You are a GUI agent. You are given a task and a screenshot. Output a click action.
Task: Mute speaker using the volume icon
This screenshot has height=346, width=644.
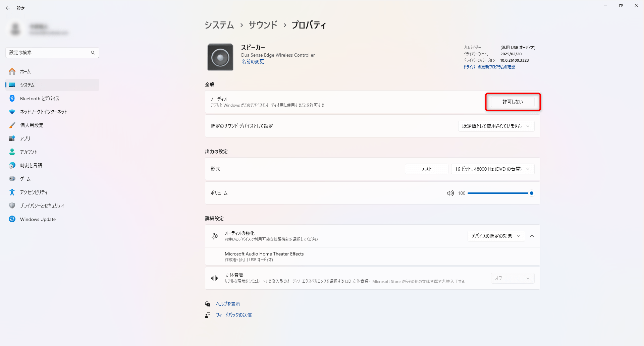click(x=450, y=193)
